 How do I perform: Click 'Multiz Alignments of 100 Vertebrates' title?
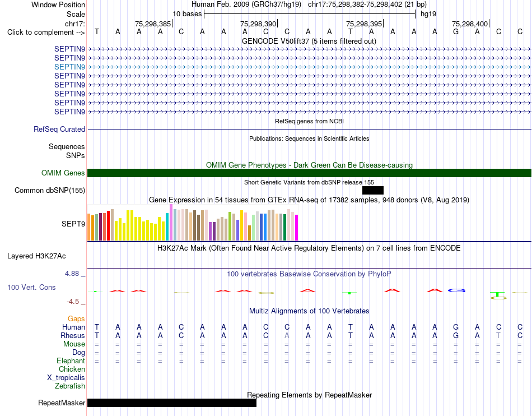pos(309,311)
